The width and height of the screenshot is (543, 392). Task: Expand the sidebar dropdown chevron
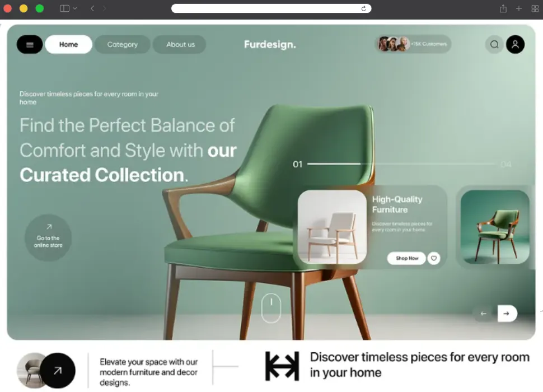(75, 8)
